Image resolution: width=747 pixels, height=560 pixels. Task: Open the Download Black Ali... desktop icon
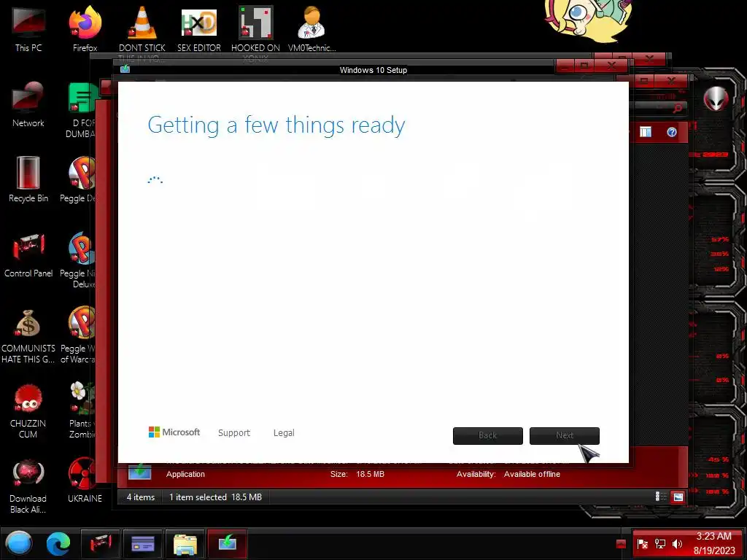(28, 486)
